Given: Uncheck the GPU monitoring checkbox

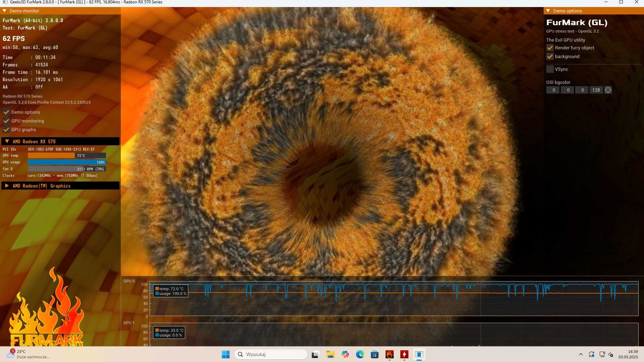Looking at the screenshot, I should pos(6,121).
